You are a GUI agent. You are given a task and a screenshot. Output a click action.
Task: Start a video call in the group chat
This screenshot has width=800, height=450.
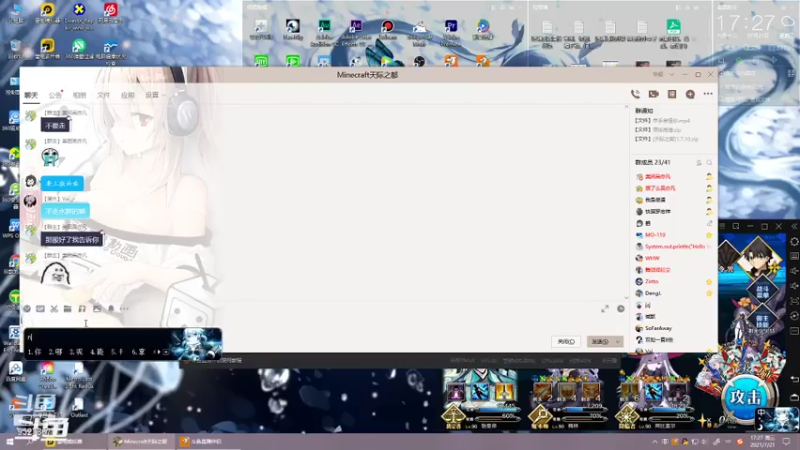click(x=654, y=94)
